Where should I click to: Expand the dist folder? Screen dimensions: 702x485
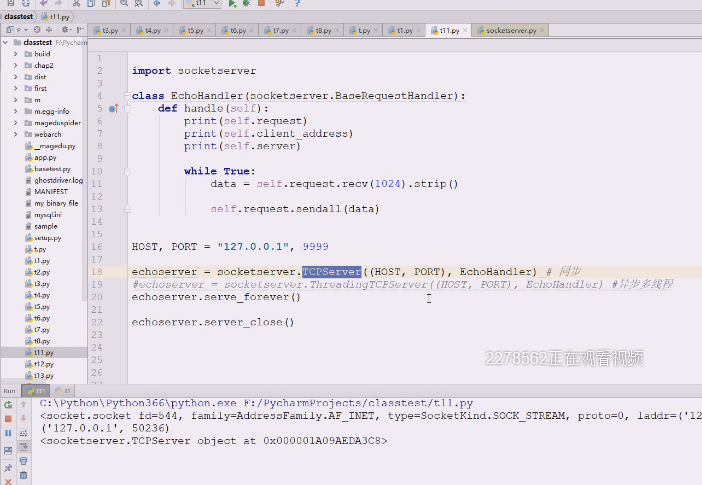16,77
